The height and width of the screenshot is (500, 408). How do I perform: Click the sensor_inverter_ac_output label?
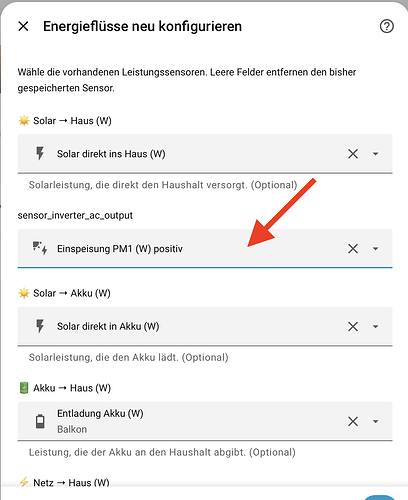(x=75, y=215)
